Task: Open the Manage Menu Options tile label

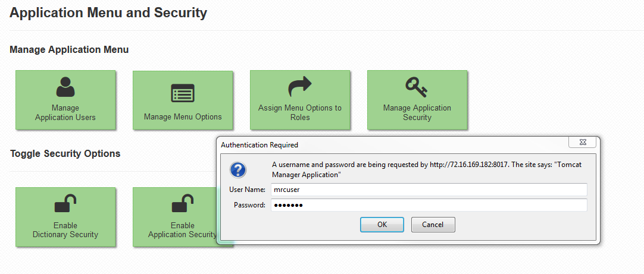Action: [x=183, y=117]
